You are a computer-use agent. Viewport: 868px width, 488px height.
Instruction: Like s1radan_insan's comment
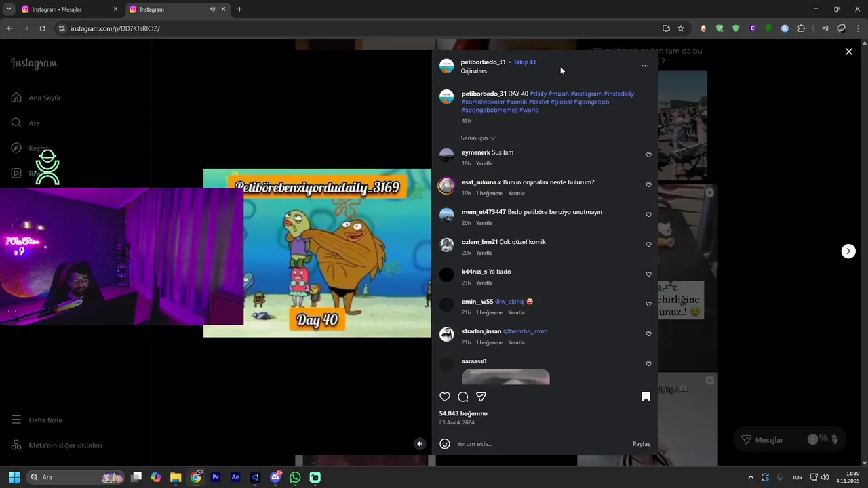[648, 334]
